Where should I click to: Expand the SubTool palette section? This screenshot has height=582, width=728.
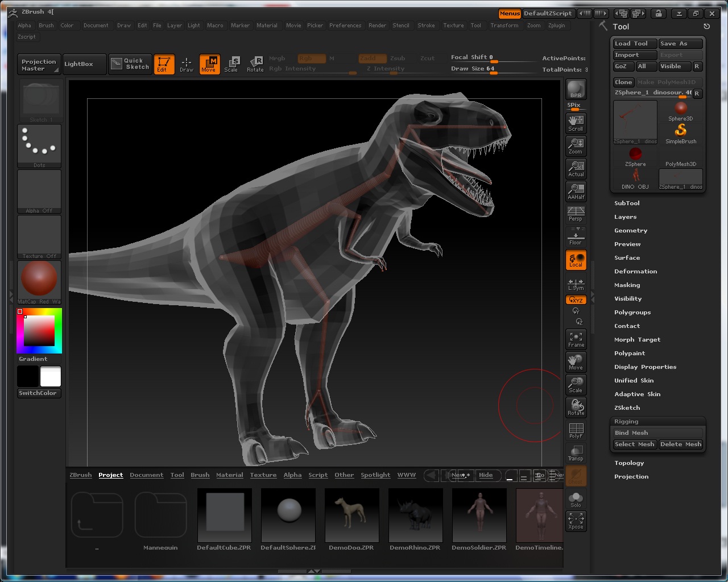coord(627,203)
